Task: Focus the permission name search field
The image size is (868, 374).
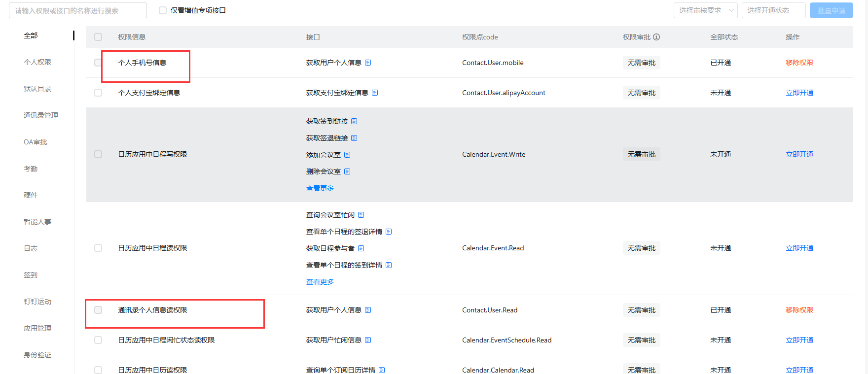Action: (78, 10)
